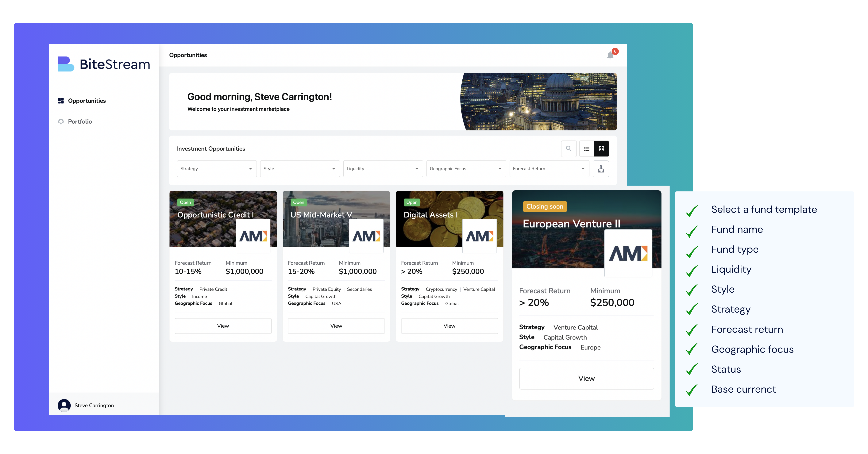Click the '15-20%' forecast return value
This screenshot has width=868, height=454.
(x=301, y=271)
